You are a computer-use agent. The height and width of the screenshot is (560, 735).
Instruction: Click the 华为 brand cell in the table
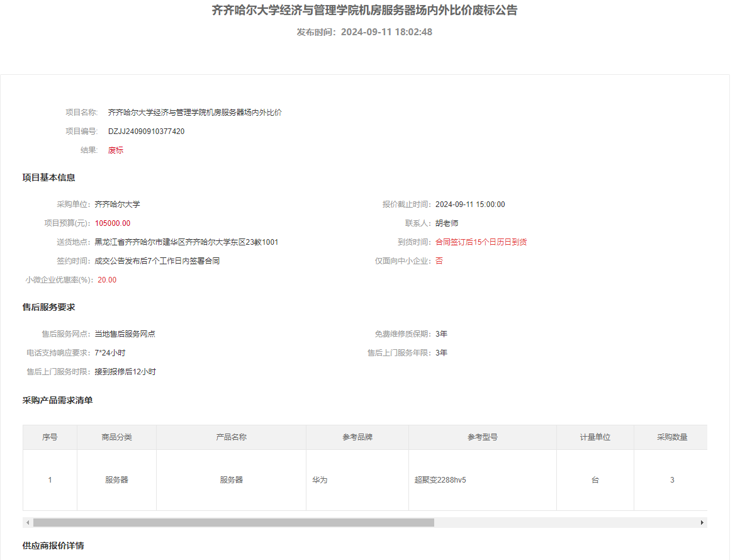320,480
